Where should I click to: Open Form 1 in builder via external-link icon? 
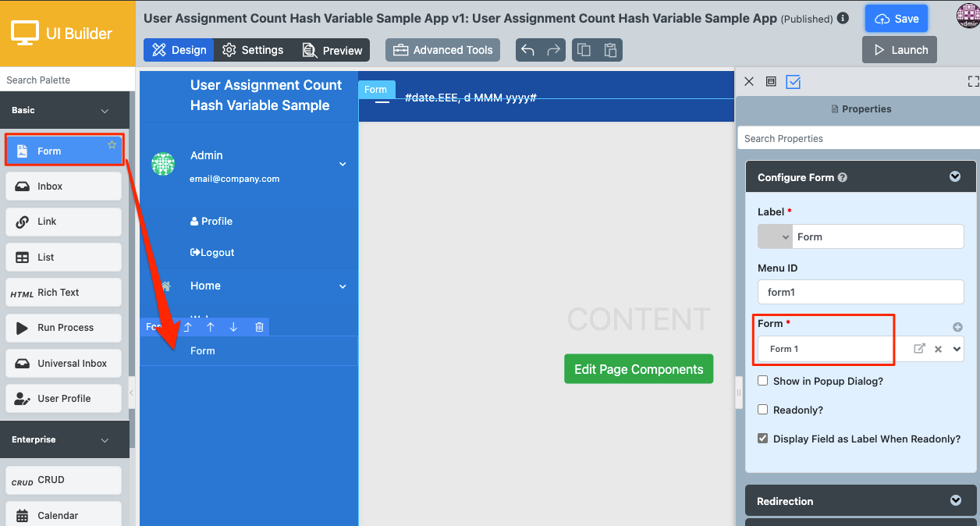coord(920,349)
